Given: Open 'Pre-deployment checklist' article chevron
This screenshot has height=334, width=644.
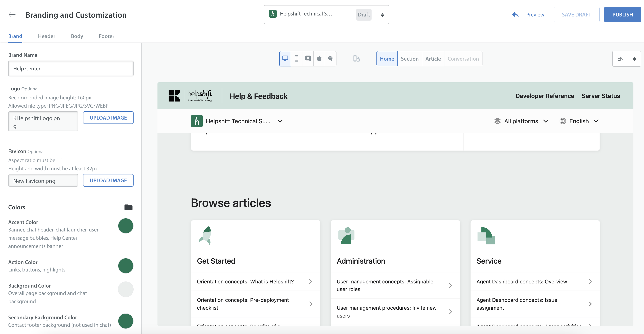Looking at the screenshot, I should tap(310, 304).
